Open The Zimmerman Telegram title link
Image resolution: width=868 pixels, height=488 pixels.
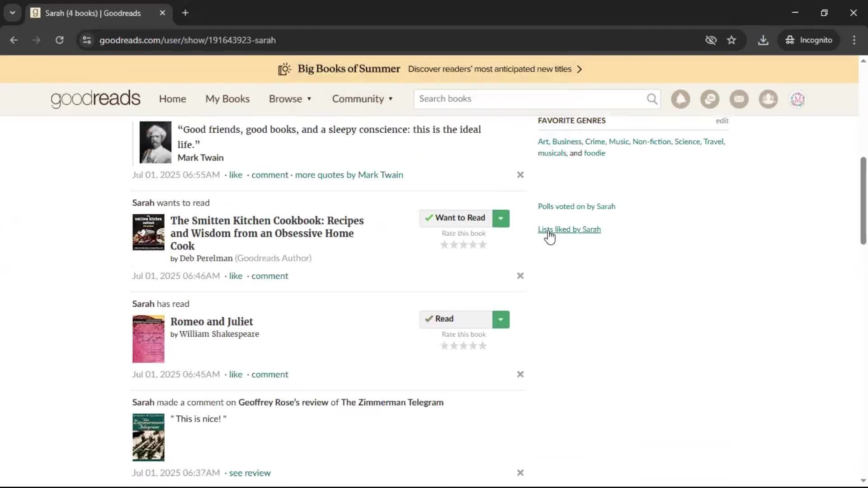pyautogui.click(x=392, y=403)
